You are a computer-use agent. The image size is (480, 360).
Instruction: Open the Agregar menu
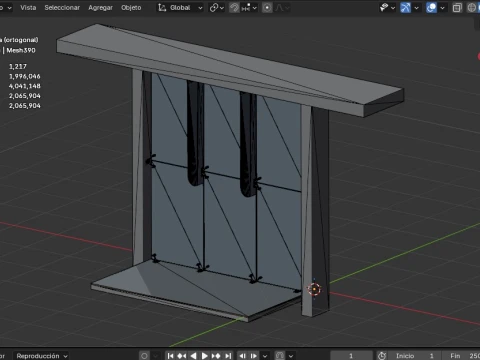[x=100, y=7]
